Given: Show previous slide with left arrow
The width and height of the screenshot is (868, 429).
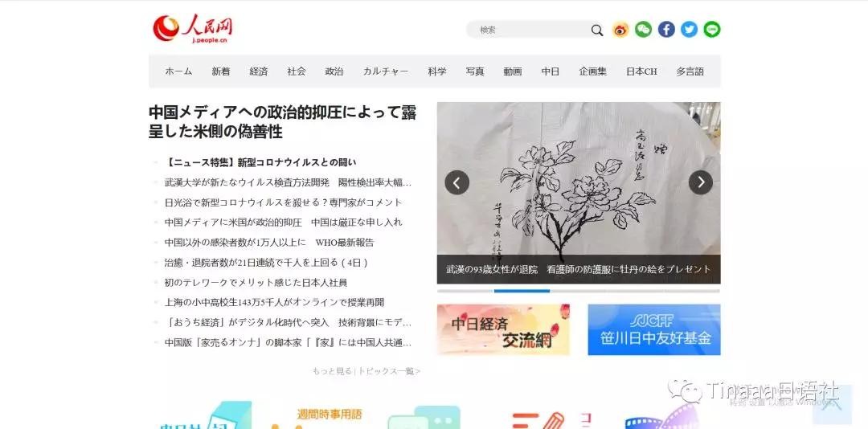Looking at the screenshot, I should click(x=457, y=182).
